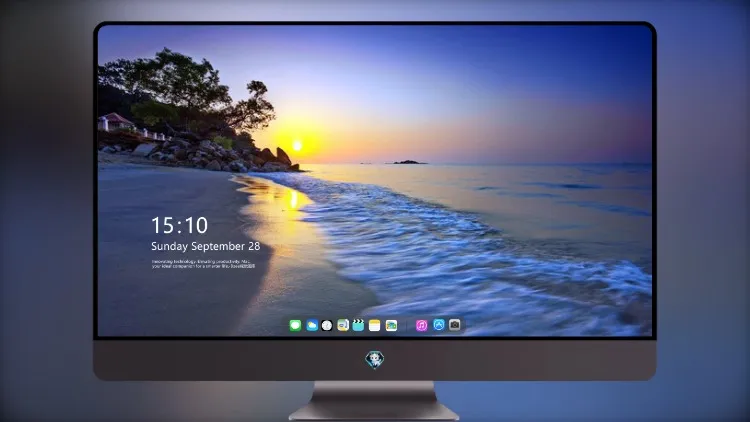750x422 pixels.
Task: Open the Camera app in the dock
Action: click(455, 325)
